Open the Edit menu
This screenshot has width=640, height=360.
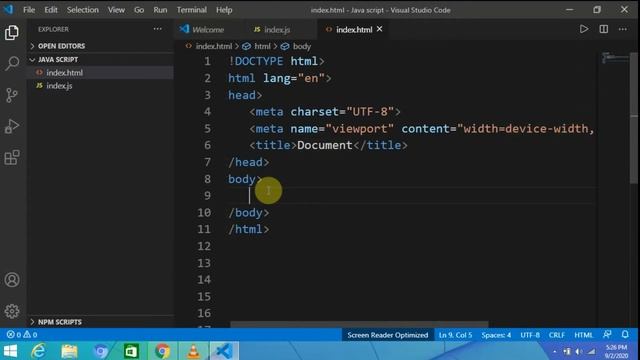(x=51, y=10)
